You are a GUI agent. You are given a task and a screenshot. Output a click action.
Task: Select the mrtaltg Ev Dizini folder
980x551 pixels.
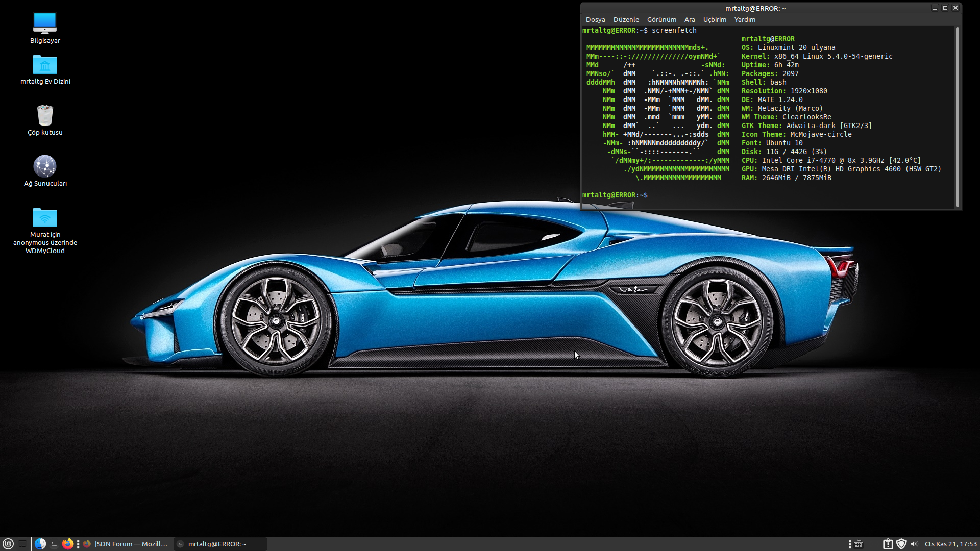pyautogui.click(x=45, y=65)
